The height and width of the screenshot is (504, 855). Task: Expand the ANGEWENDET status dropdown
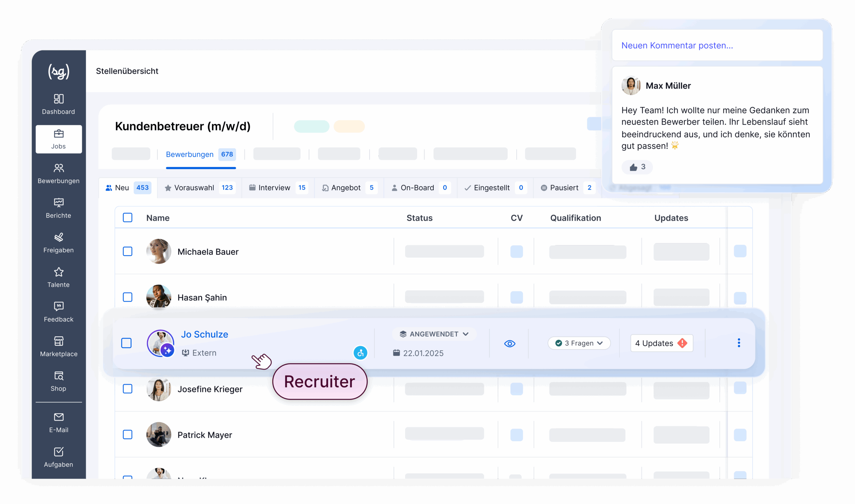(x=434, y=334)
